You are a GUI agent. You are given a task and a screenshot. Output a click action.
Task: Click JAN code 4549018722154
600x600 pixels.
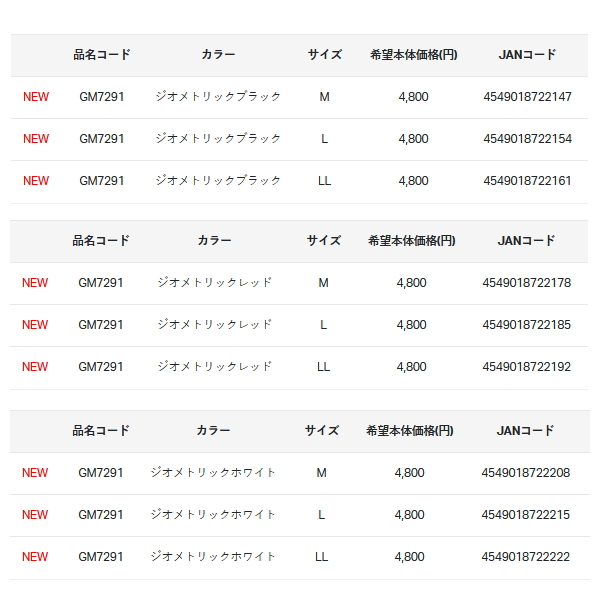[527, 139]
